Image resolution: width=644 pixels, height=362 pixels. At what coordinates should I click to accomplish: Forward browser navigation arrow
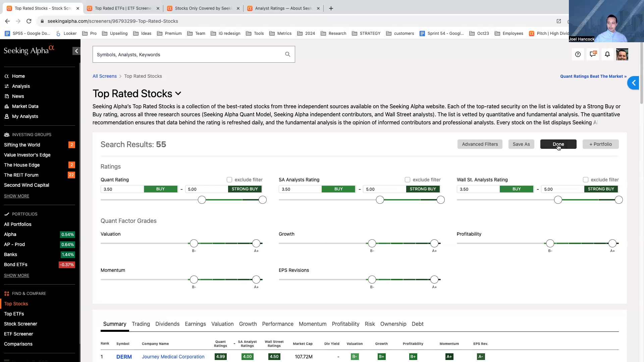coord(18,21)
